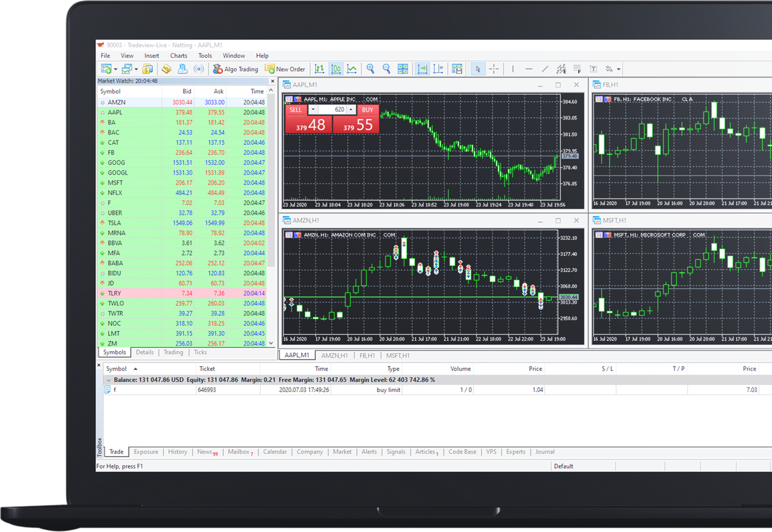This screenshot has height=532, width=772.
Task: Open the order volume dropdown on AAPL
Action: point(313,109)
